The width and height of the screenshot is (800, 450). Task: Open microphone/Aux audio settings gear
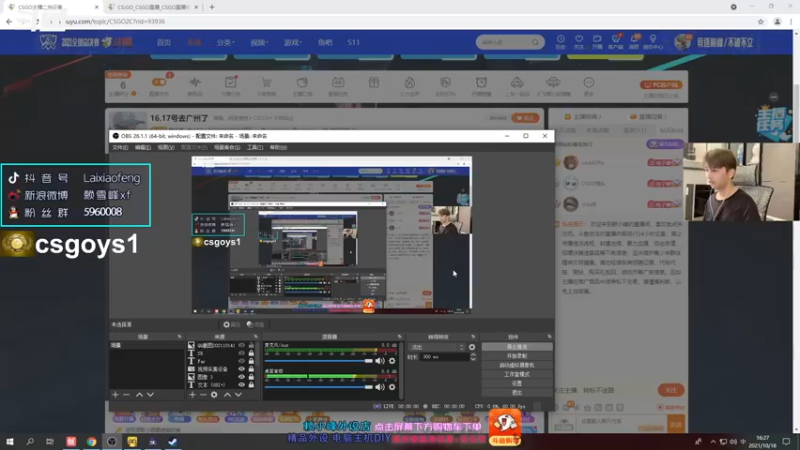point(392,361)
